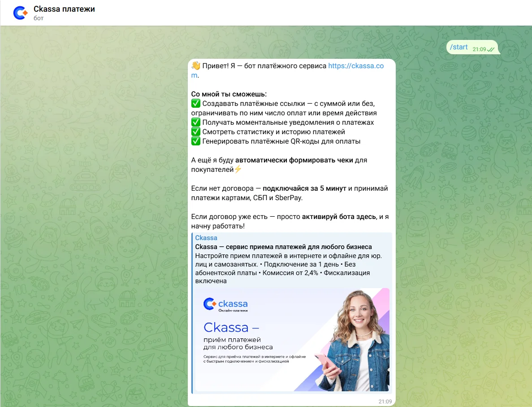The width and height of the screenshot is (532, 407).
Task: Open the Ckassa site name in link preview
Action: [x=206, y=238]
